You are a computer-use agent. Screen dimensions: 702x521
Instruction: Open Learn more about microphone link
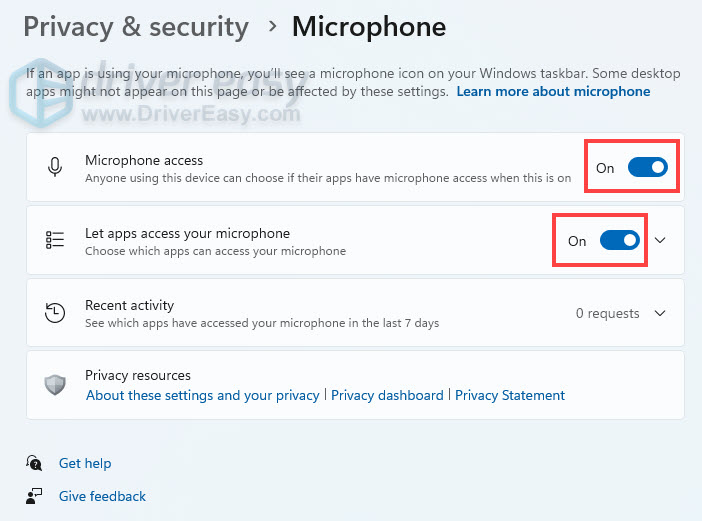pos(553,91)
